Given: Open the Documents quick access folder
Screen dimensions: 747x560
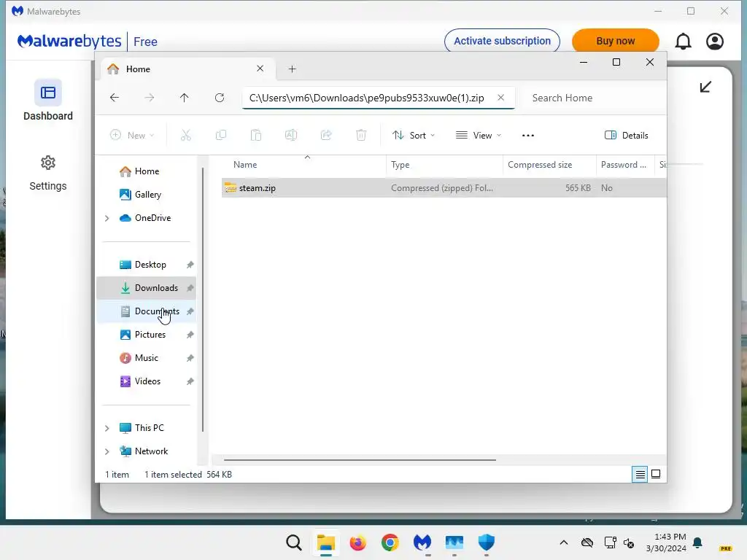Looking at the screenshot, I should click(x=146, y=311).
